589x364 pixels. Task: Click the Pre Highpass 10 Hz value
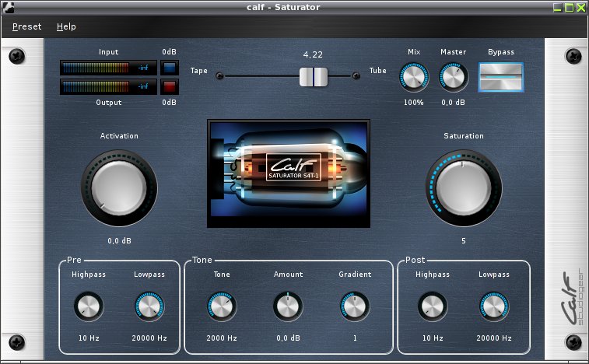89,338
